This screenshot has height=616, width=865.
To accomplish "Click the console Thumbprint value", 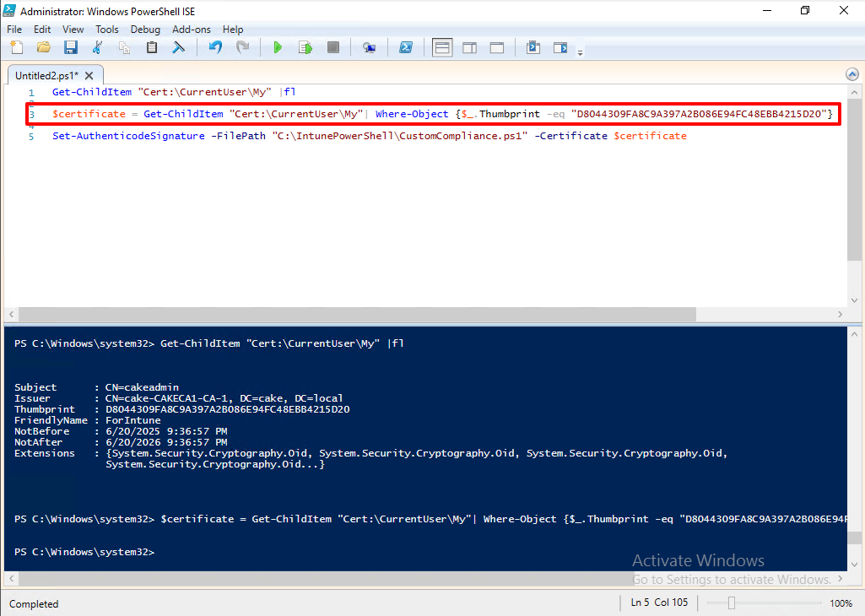I will coord(227,409).
